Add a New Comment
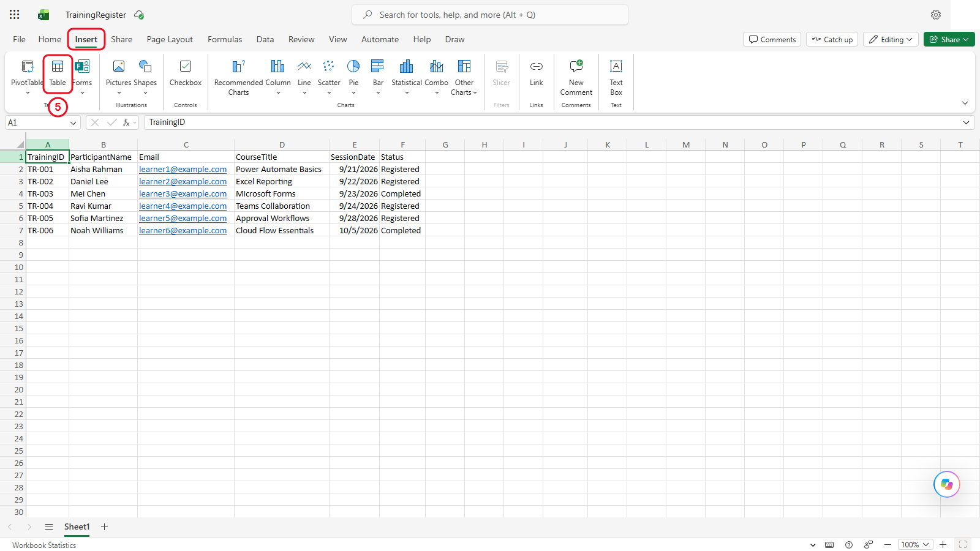 (576, 77)
